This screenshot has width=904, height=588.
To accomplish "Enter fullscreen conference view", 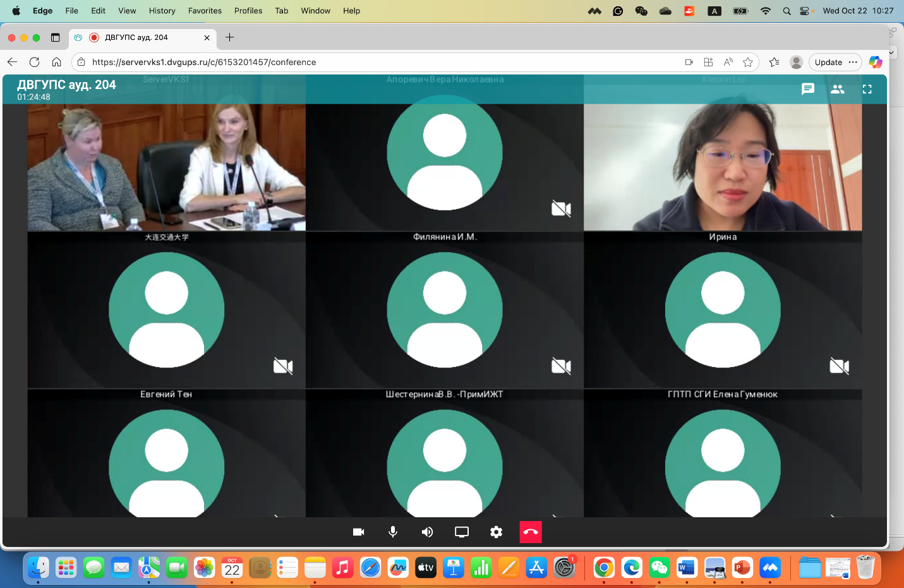I will (x=867, y=89).
